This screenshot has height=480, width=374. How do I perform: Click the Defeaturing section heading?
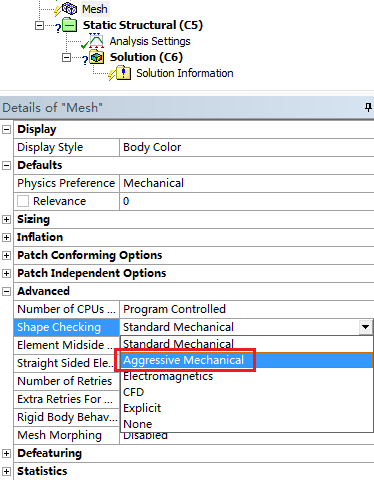point(49,453)
